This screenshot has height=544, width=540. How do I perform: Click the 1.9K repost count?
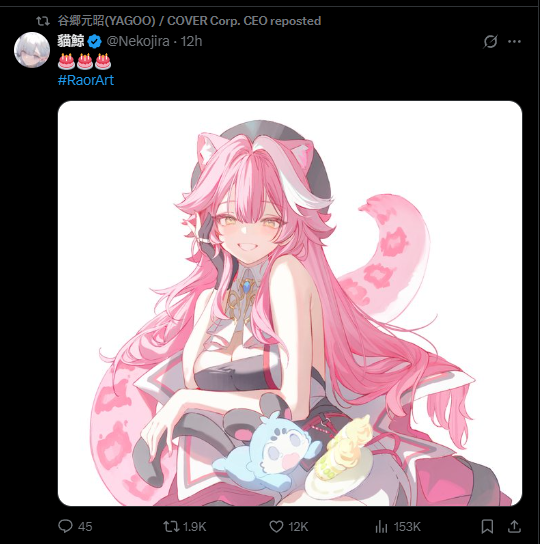click(194, 527)
